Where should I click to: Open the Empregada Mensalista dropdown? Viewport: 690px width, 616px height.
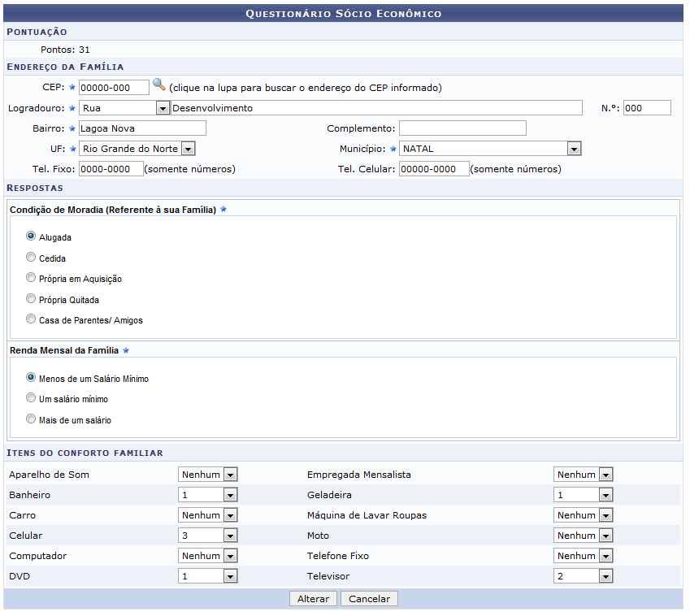tap(605, 475)
